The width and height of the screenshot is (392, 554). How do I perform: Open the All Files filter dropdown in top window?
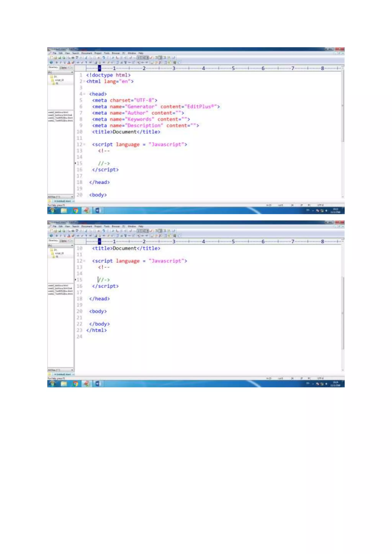[72, 197]
